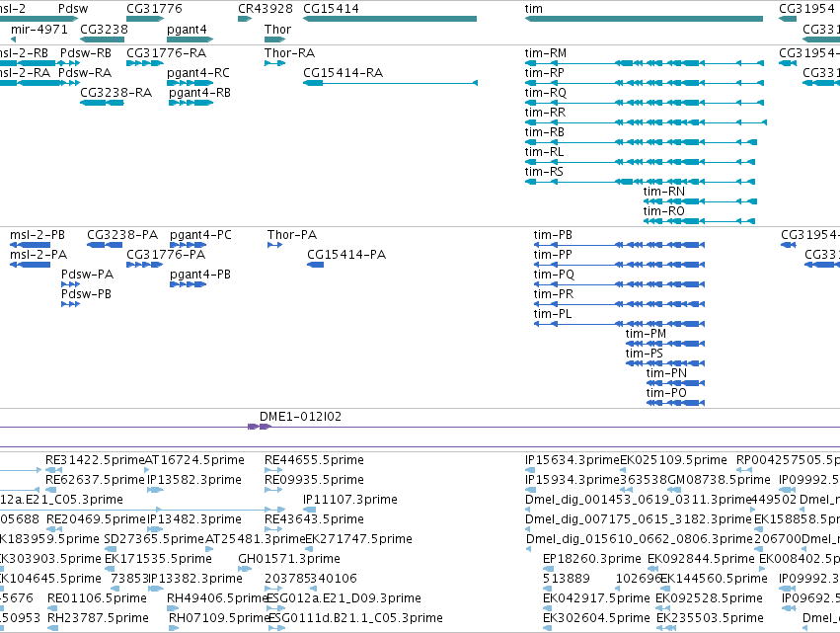Select Pdsw-RB transcript label
This screenshot has height=633, width=840.
[x=86, y=53]
